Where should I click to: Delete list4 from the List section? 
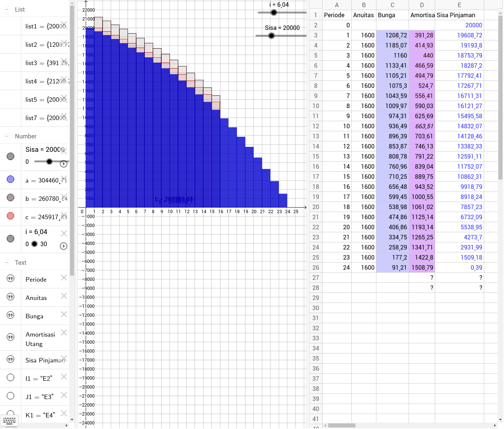64,79
